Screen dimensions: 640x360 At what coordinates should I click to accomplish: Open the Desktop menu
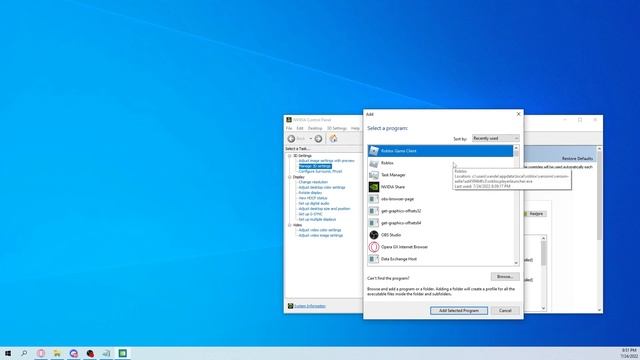pyautogui.click(x=315, y=128)
